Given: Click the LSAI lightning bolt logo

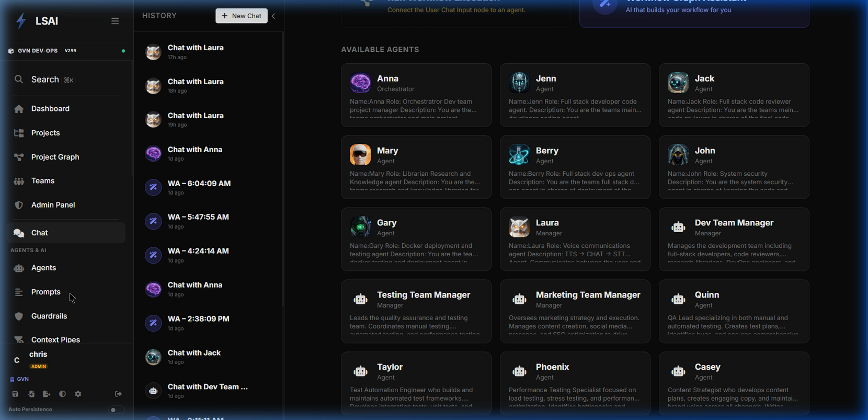Looking at the screenshot, I should [x=21, y=21].
